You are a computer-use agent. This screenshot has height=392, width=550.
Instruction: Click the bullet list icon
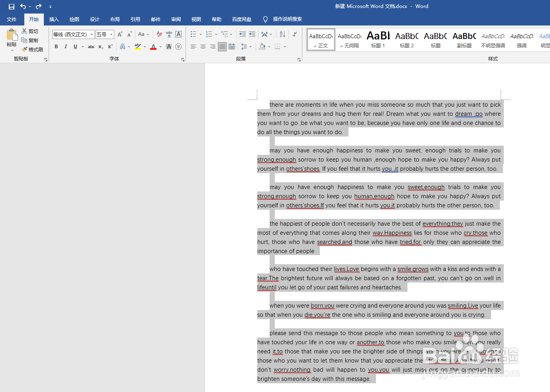[x=194, y=34]
